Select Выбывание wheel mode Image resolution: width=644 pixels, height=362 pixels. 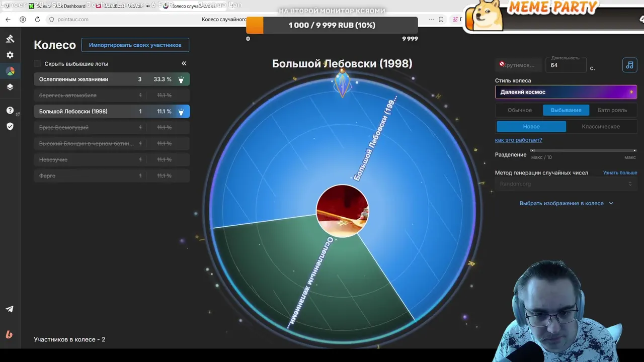tap(566, 110)
